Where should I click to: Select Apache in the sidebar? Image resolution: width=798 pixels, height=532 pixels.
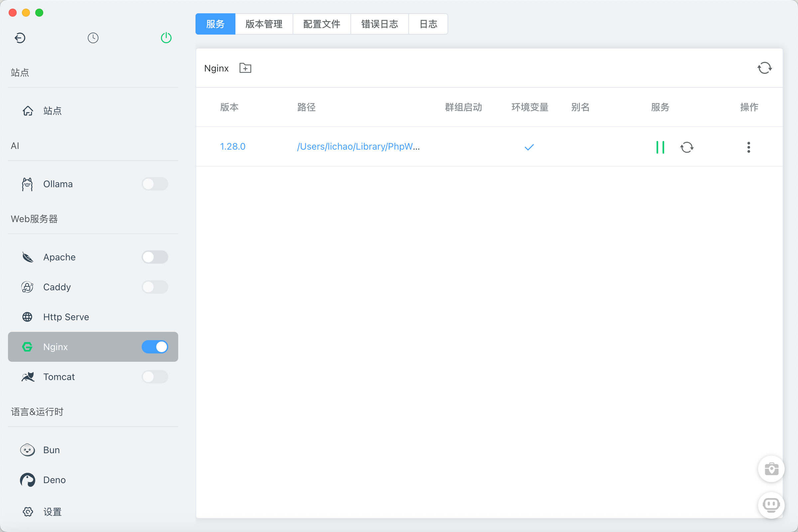[93, 257]
